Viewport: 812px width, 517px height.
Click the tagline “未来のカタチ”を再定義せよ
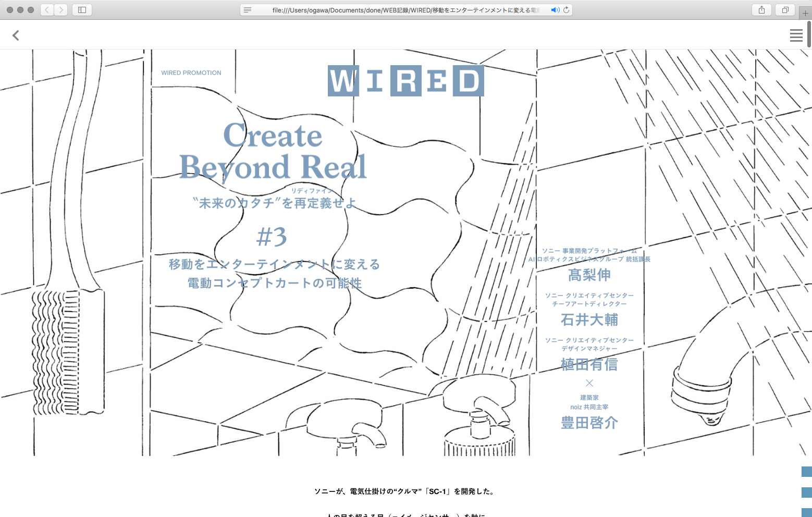[275, 203]
